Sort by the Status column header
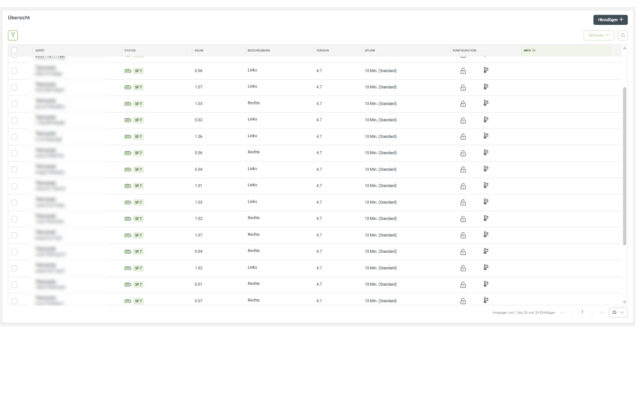Viewport: 640px width, 400px height. 130,51
